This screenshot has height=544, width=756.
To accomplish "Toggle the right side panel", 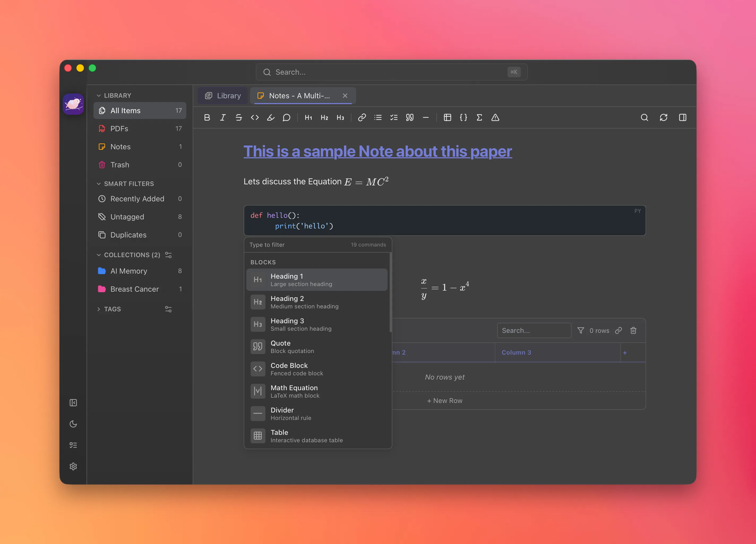I will (683, 117).
